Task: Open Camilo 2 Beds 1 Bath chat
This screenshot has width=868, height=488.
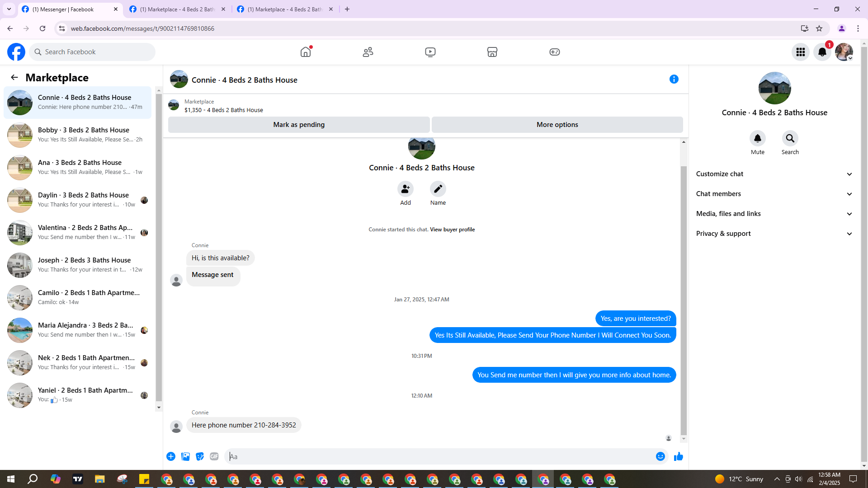Action: coord(78,298)
